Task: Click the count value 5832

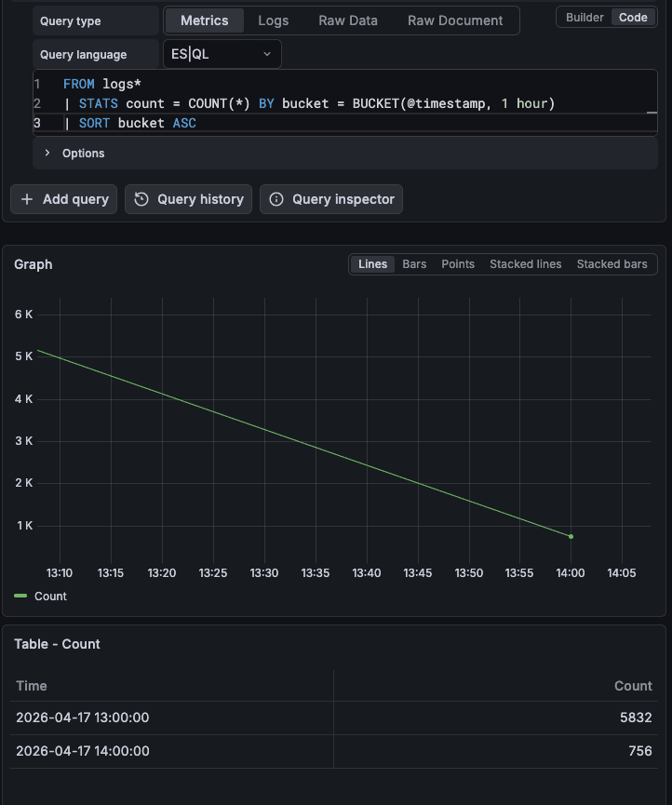Action: 636,718
